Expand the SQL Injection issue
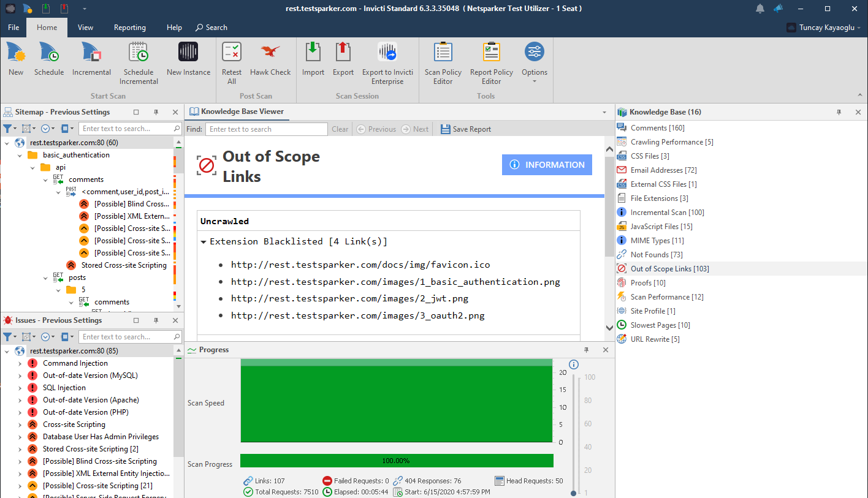The width and height of the screenshot is (868, 498). (20, 388)
